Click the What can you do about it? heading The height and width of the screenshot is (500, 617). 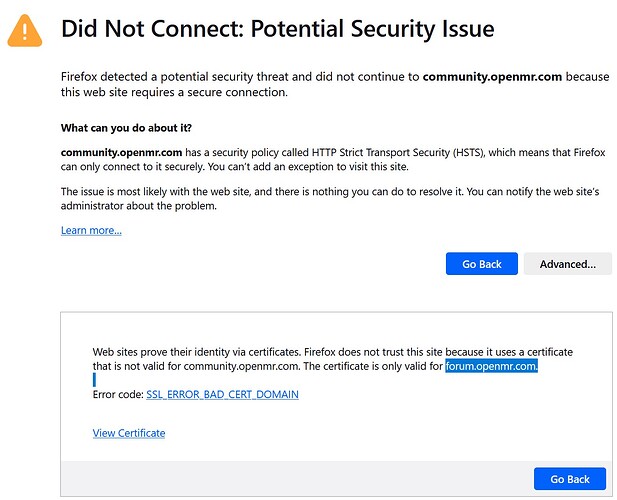pyautogui.click(x=126, y=128)
